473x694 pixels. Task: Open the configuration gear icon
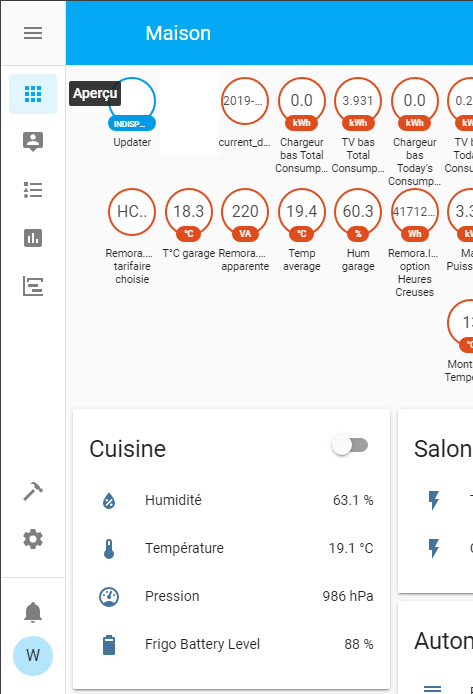33,539
